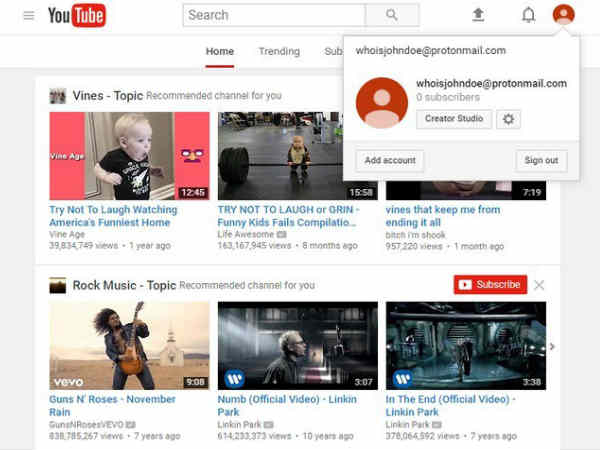The width and height of the screenshot is (600, 450).
Task: Open 'Numb (Official Video) - Linkin Park' title
Action: (x=287, y=406)
